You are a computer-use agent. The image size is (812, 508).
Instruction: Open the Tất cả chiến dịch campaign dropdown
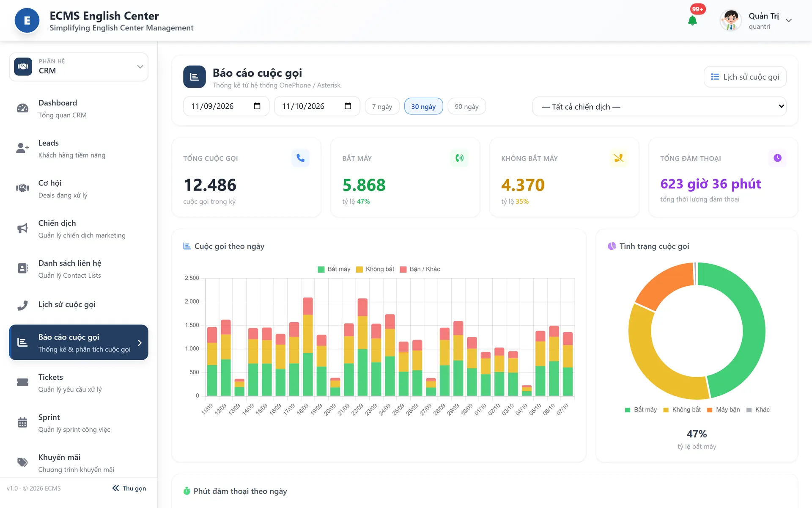pos(659,106)
